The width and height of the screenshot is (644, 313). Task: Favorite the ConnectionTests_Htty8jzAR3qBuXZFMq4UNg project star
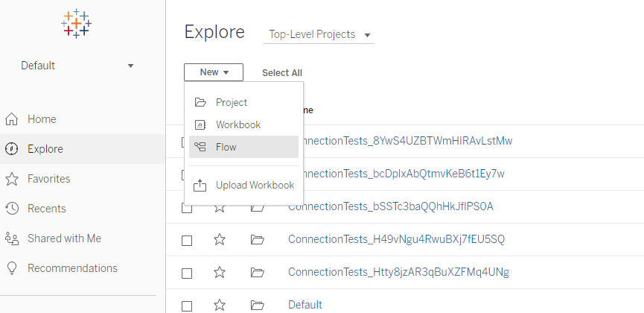[220, 272]
